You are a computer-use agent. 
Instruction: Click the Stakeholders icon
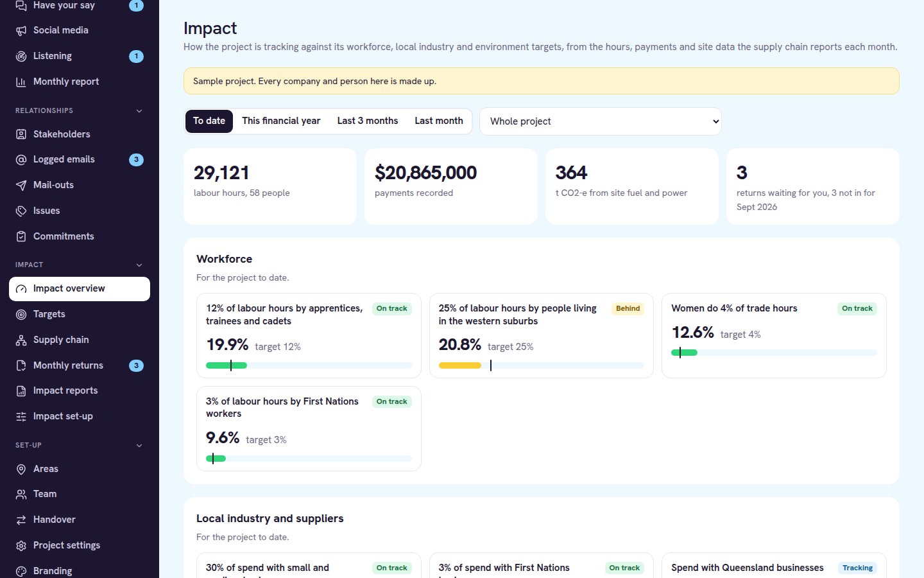coord(21,134)
